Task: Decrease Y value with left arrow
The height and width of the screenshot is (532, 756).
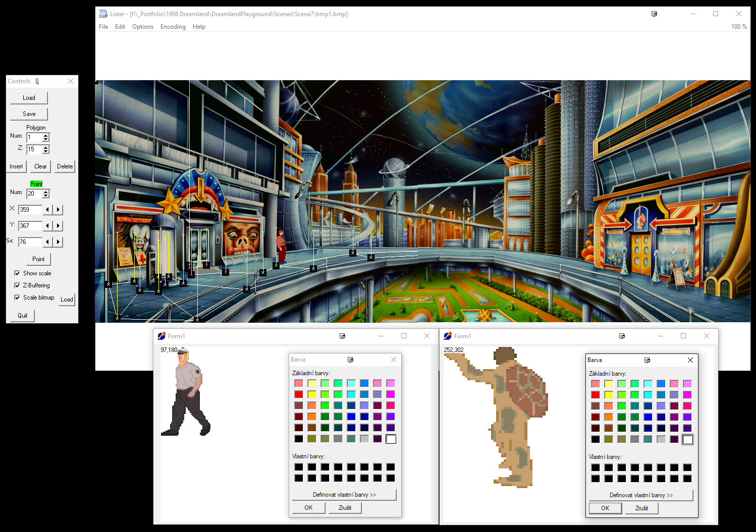Action: point(47,226)
